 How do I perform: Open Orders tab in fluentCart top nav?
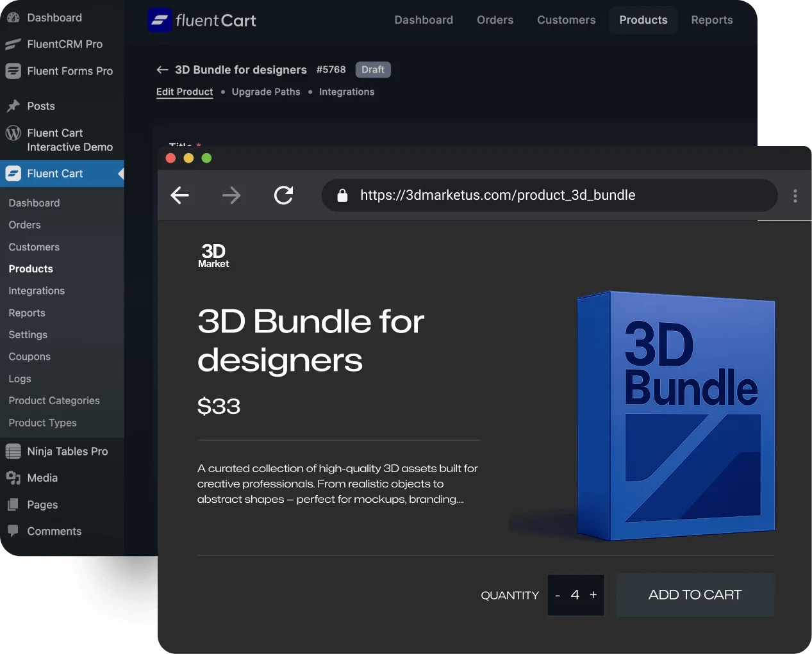tap(495, 20)
